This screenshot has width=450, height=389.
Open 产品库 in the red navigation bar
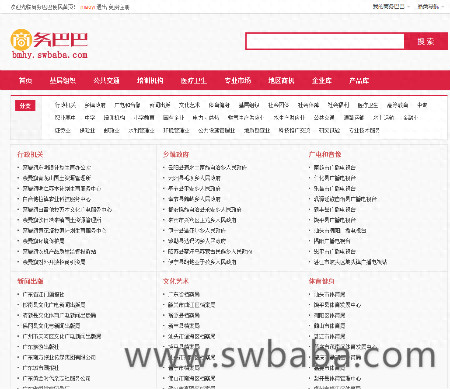(359, 80)
